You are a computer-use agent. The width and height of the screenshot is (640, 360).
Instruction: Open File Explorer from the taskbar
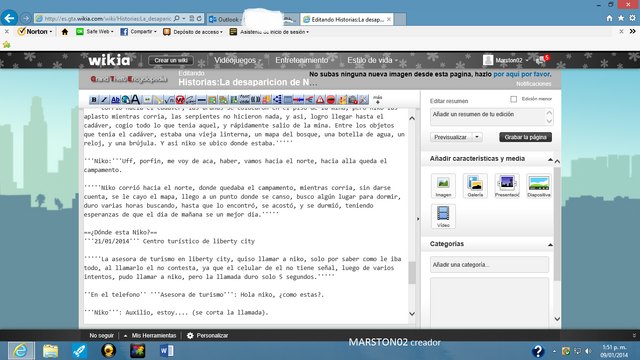pyautogui.click(x=50, y=351)
